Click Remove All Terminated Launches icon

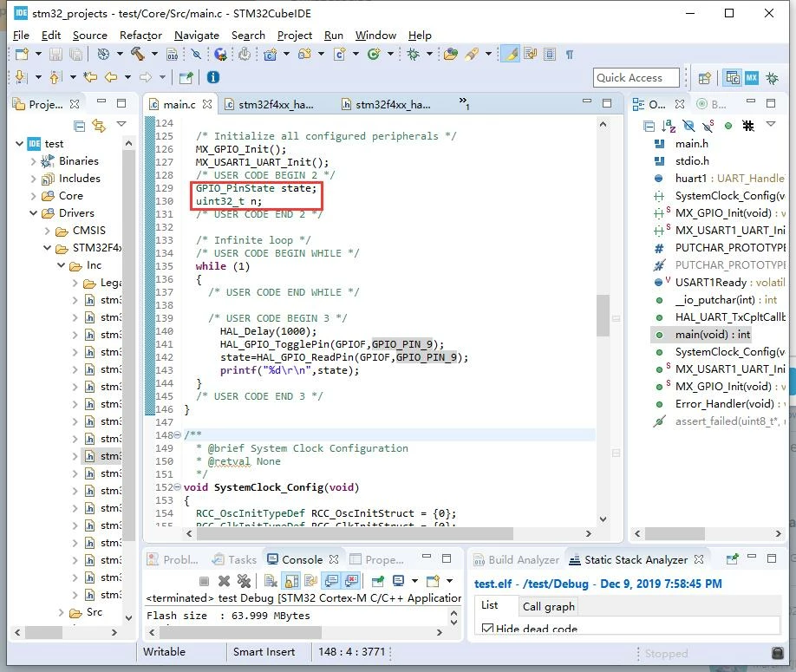click(x=245, y=581)
